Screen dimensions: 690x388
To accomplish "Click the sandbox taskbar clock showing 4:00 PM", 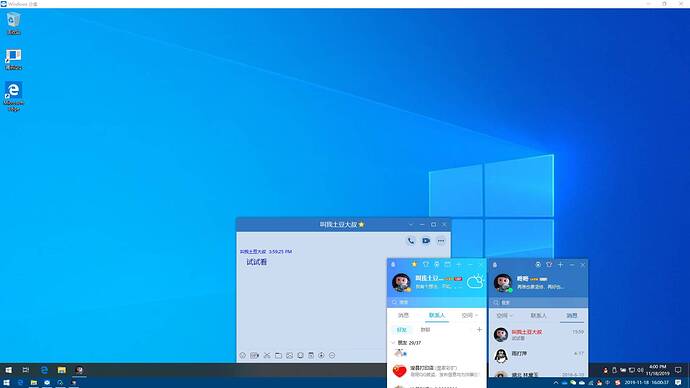I will pyautogui.click(x=657, y=370).
